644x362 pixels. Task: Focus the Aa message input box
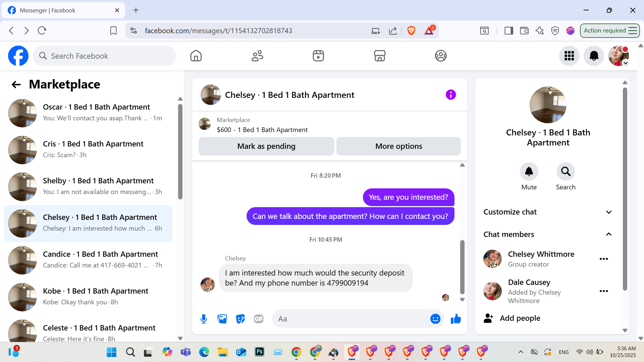click(x=351, y=319)
